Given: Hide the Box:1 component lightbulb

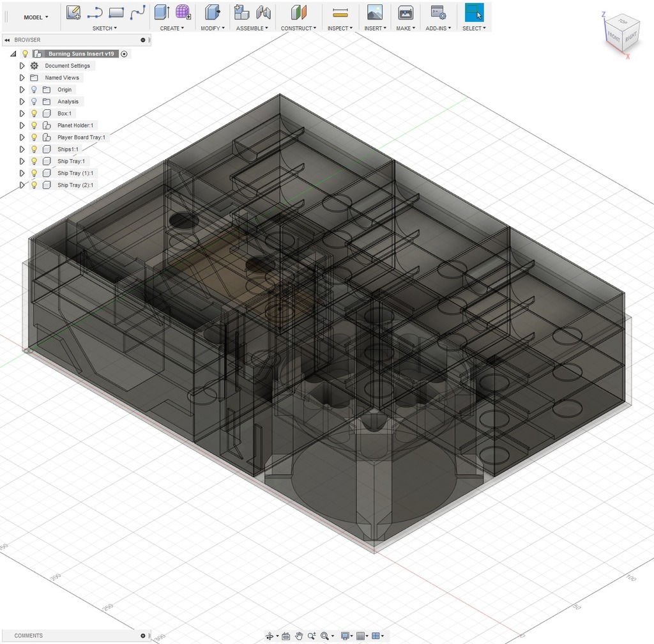Looking at the screenshot, I should tap(34, 114).
